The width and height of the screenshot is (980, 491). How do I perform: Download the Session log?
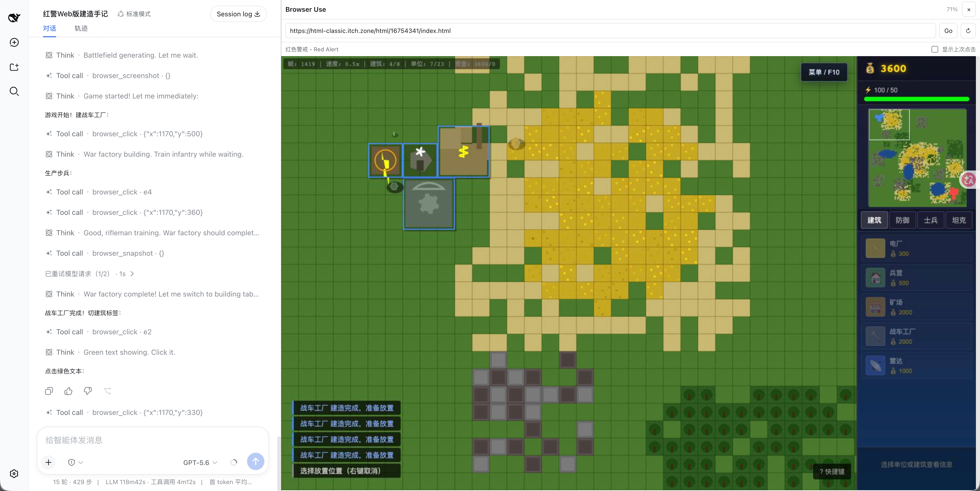click(x=238, y=14)
